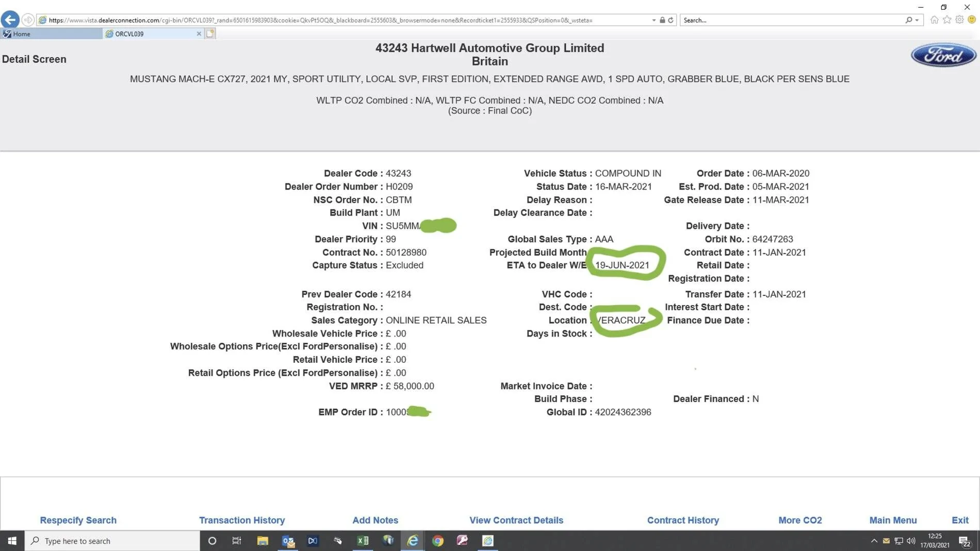This screenshot has width=980, height=551.
Task: Click the network tray icon
Action: point(899,541)
